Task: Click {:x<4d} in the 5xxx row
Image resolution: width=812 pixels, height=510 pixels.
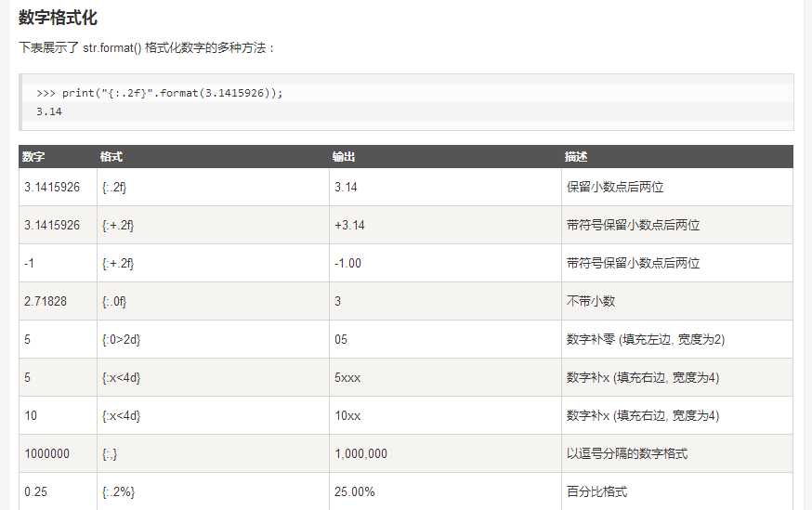Action: point(122,377)
